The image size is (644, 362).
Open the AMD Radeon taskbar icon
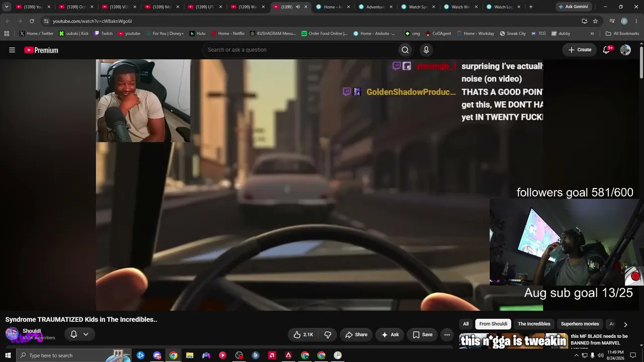[272, 355]
